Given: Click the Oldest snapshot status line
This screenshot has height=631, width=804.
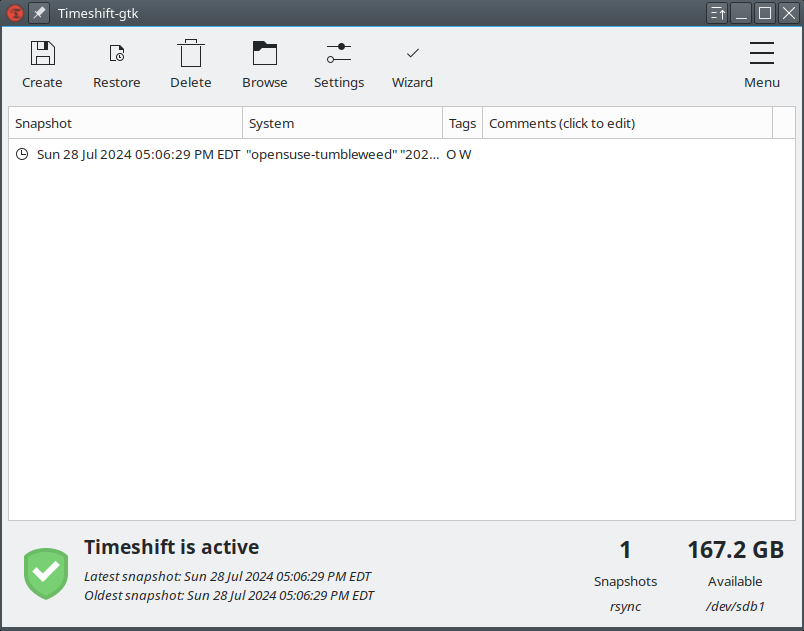Looking at the screenshot, I should (x=229, y=596).
